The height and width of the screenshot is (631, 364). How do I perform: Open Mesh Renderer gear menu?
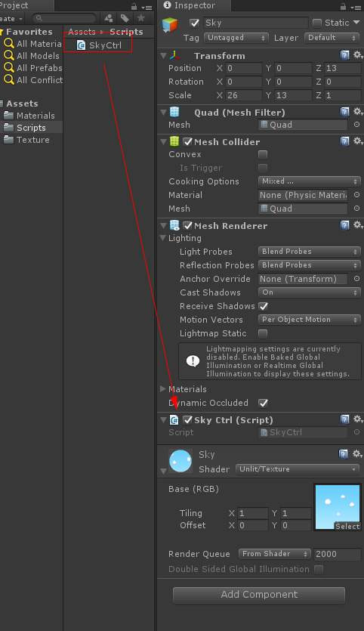click(356, 225)
